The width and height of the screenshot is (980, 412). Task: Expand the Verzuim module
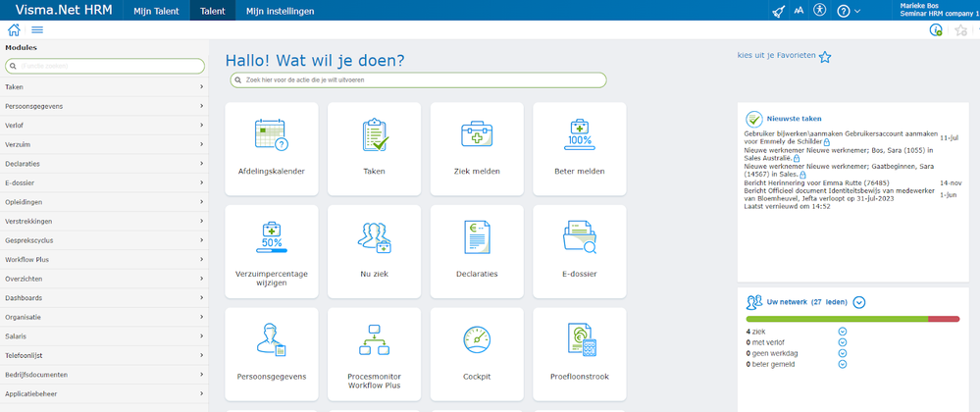coord(104,144)
